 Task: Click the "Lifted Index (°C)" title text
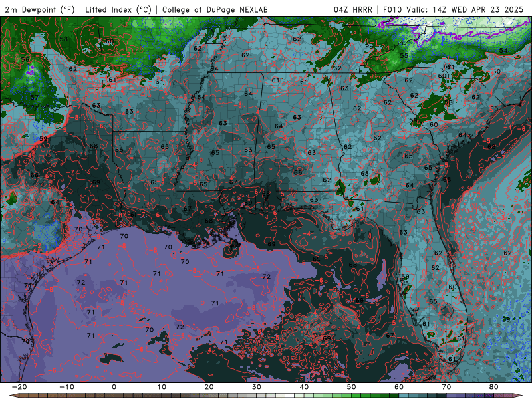click(x=118, y=9)
